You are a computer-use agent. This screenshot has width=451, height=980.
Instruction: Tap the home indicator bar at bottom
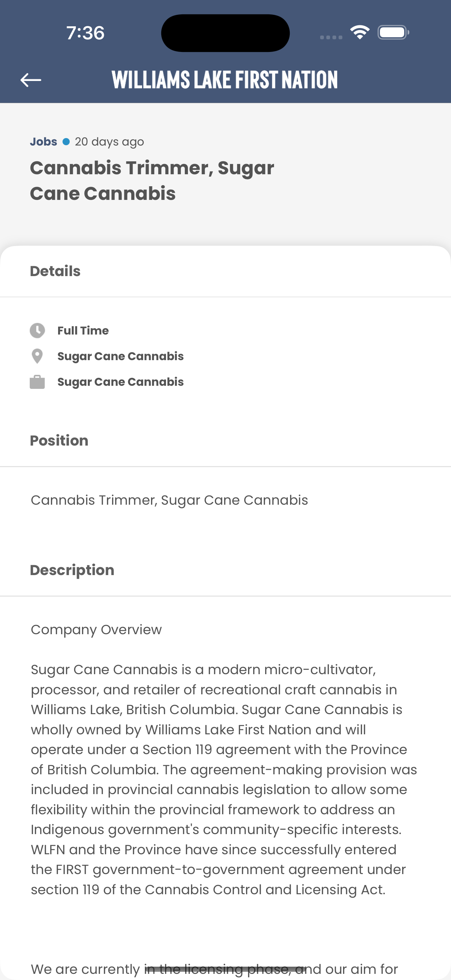(x=225, y=969)
